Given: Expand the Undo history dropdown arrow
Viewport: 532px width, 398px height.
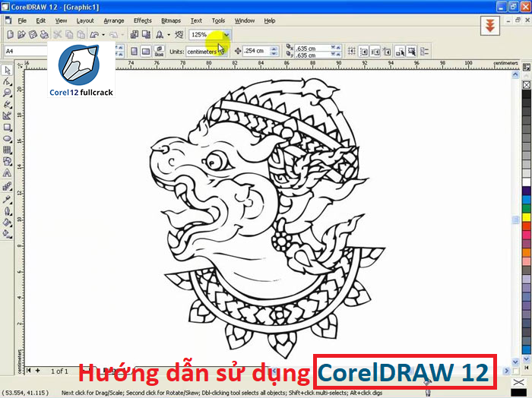Looking at the screenshot, I should pyautogui.click(x=103, y=35).
